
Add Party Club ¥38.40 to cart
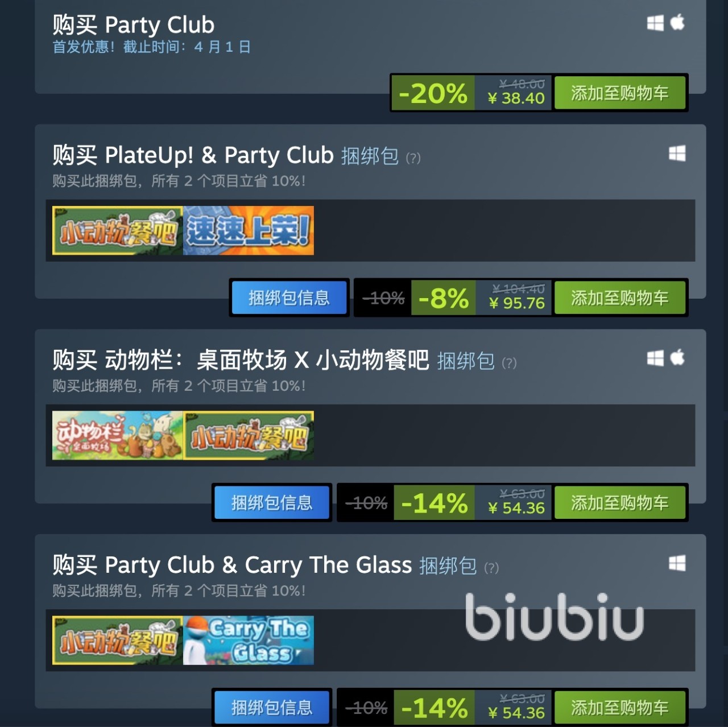(619, 93)
